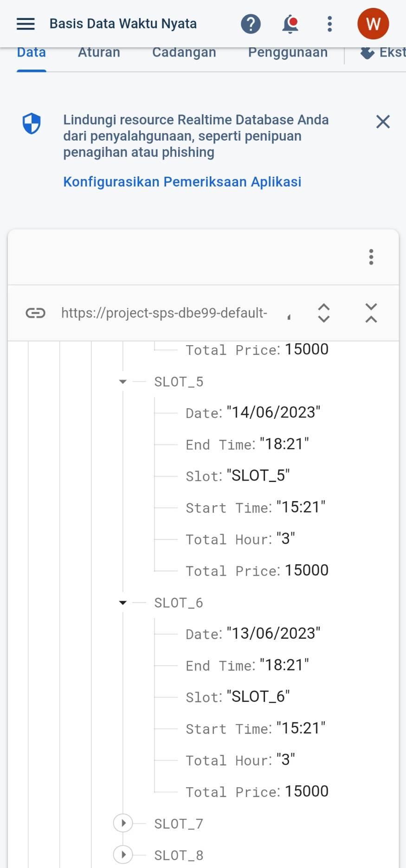Expand all database nodes
The image size is (406, 868).
click(324, 313)
